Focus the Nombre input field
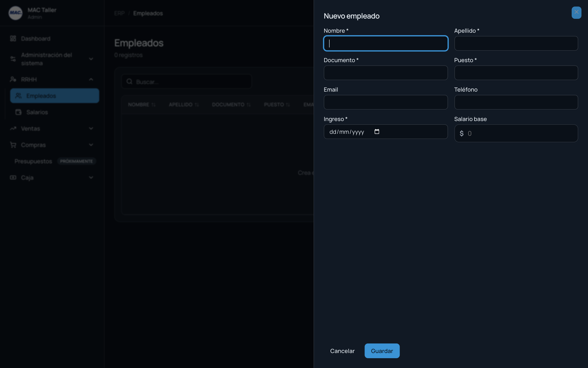588x368 pixels. [x=386, y=43]
